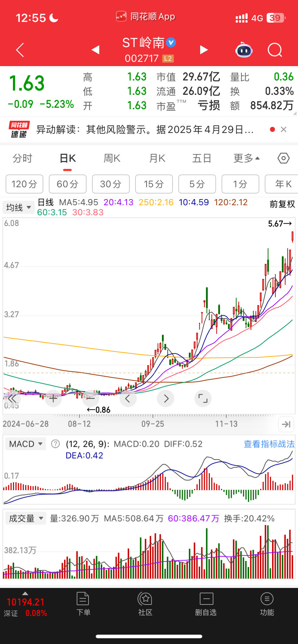Select 30分 period button
The width and height of the screenshot is (298, 644).
(111, 184)
